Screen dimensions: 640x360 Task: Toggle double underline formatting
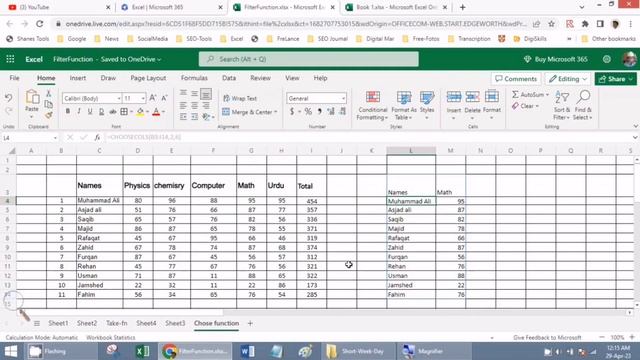tap(101, 111)
